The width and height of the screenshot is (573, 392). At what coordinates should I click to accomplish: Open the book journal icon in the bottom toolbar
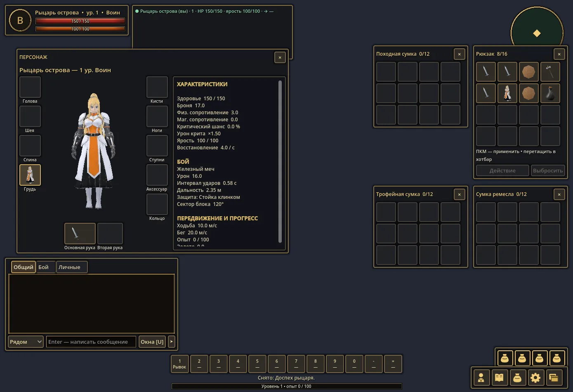(x=499, y=377)
